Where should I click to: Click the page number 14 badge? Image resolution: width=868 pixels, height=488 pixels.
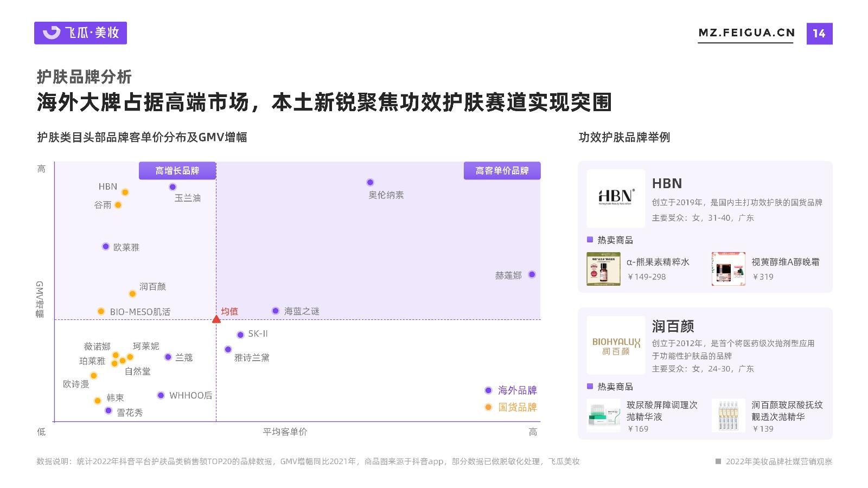[819, 34]
